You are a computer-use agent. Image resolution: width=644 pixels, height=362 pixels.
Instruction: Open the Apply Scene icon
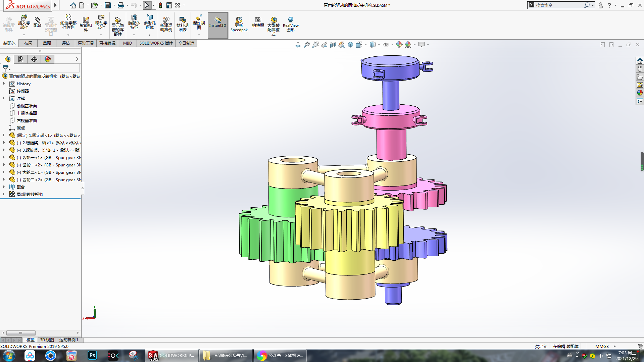coord(408,45)
